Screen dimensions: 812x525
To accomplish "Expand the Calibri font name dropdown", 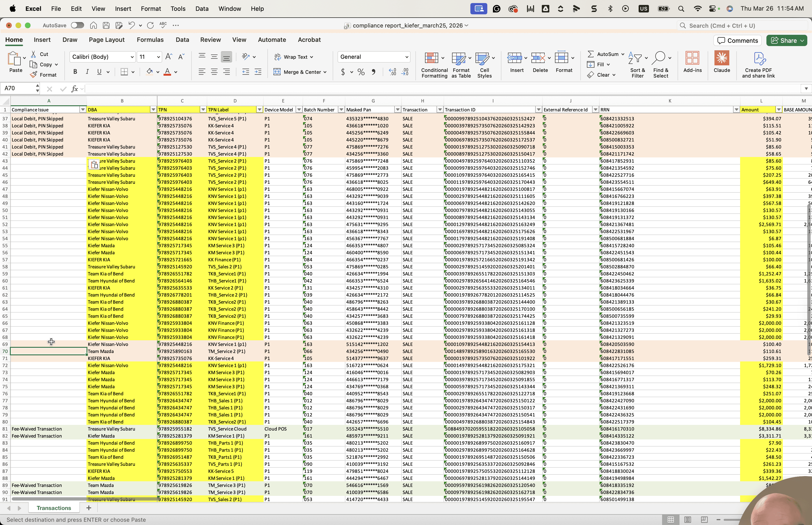I will tap(132, 57).
